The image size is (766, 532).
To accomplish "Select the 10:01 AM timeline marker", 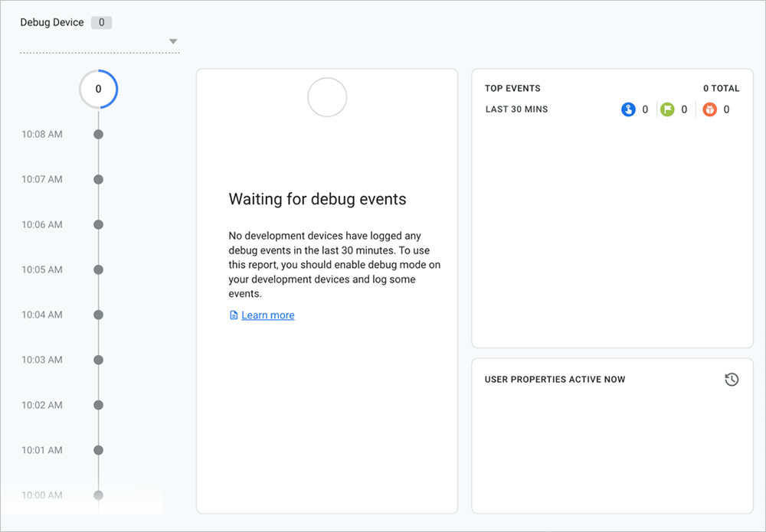I will click(98, 450).
